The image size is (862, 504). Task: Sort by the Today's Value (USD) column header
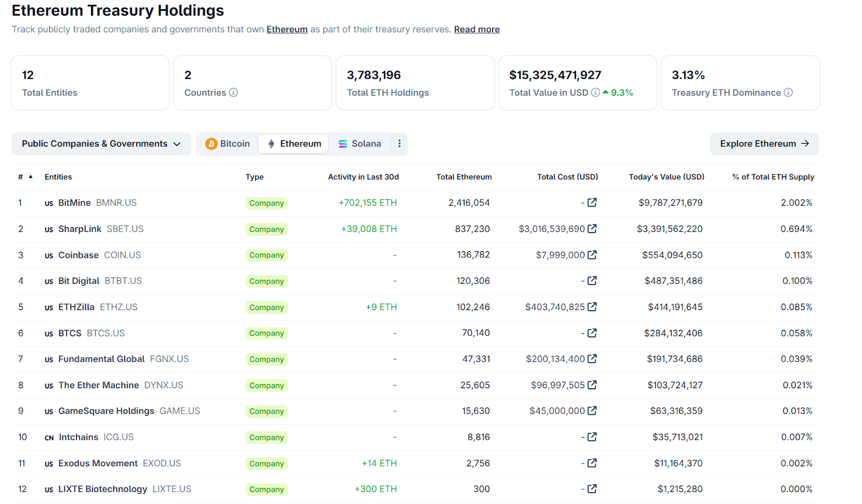click(x=666, y=177)
